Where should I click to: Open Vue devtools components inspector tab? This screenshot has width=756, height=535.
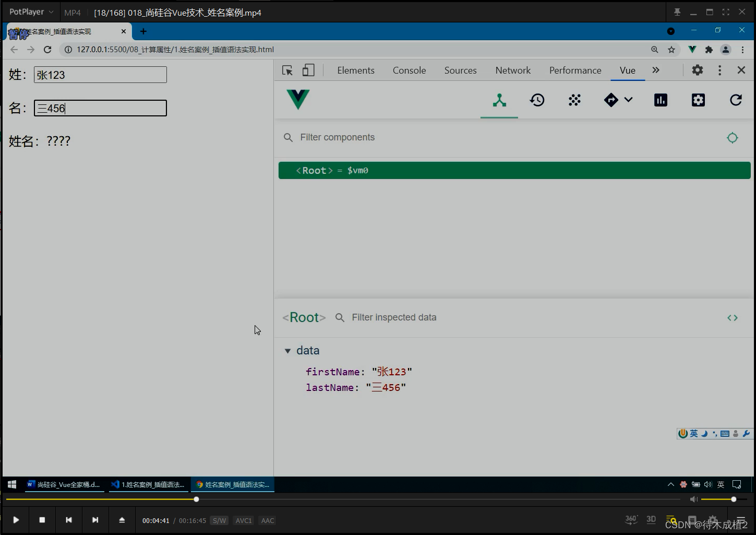(x=499, y=100)
